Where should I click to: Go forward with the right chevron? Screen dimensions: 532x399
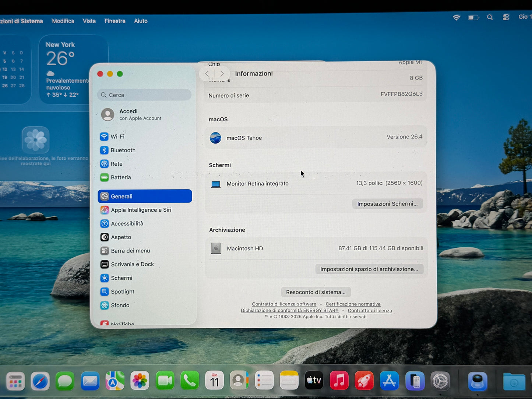[x=222, y=74]
